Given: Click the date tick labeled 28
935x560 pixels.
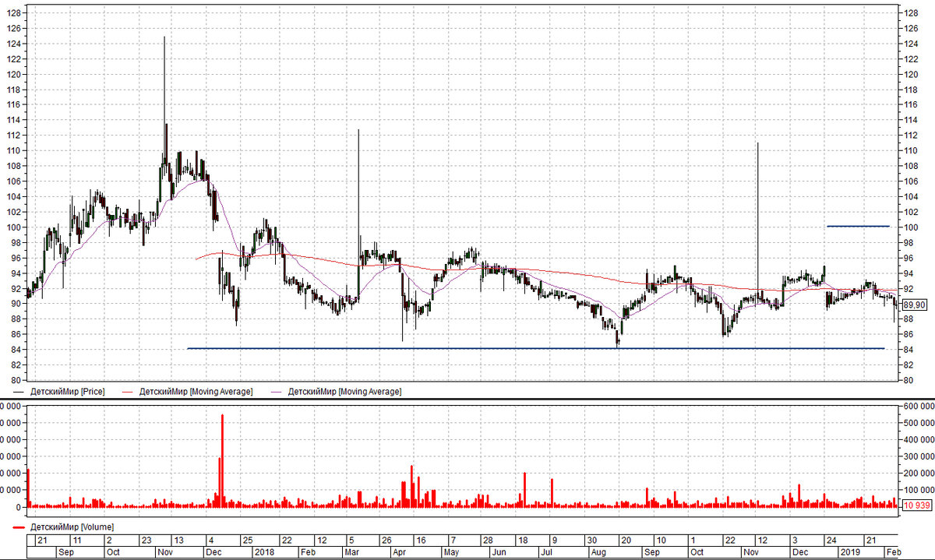Looking at the screenshot, I should 487,540.
